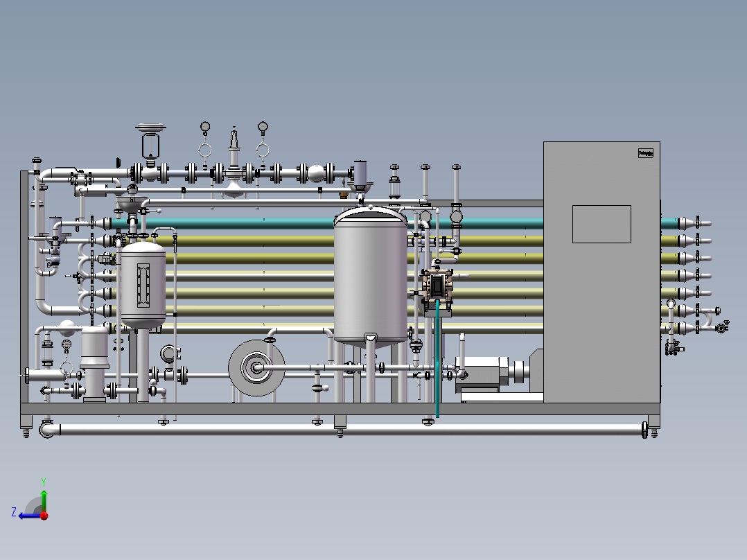Select the diaphragm pump right of central tank
The height and width of the screenshot is (560, 747).
(x=437, y=286)
